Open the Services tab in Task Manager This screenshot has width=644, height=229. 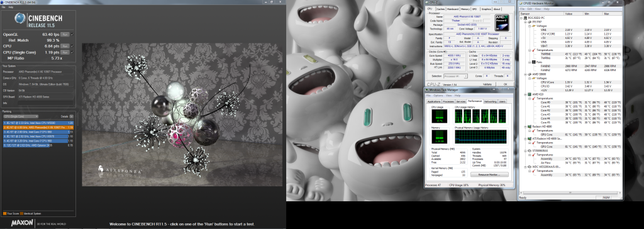tap(461, 101)
